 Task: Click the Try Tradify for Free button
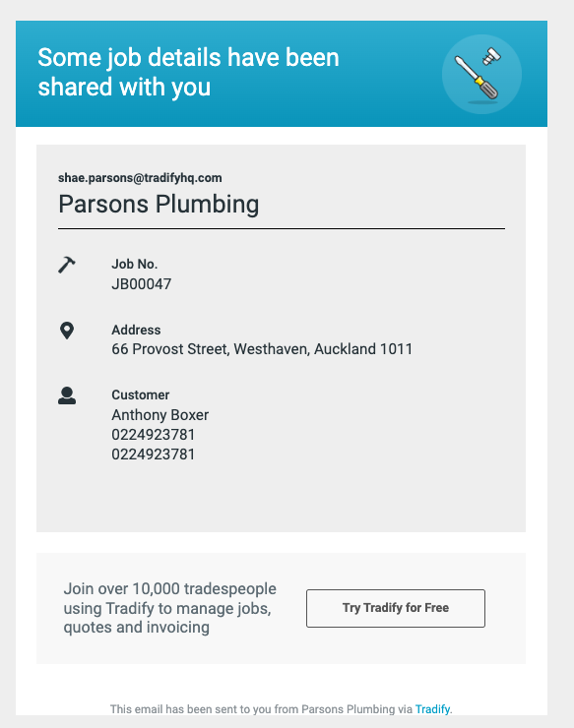(396, 608)
